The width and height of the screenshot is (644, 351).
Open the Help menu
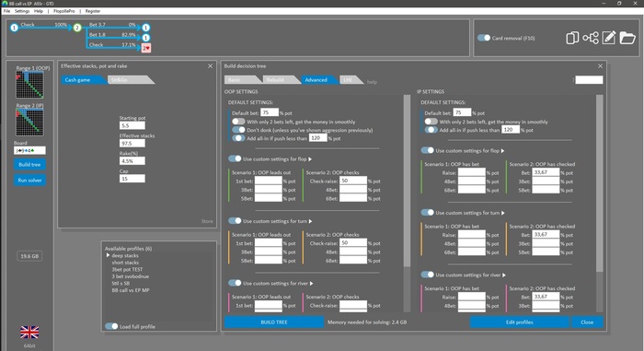(39, 11)
